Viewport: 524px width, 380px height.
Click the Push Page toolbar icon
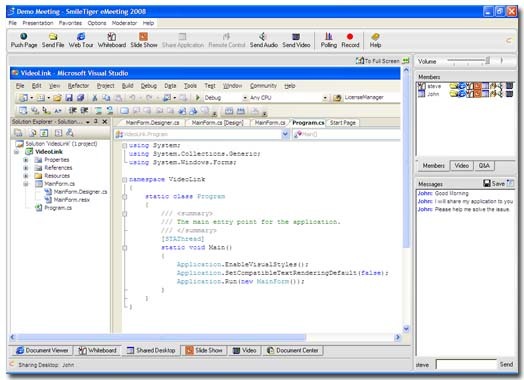coord(24,40)
